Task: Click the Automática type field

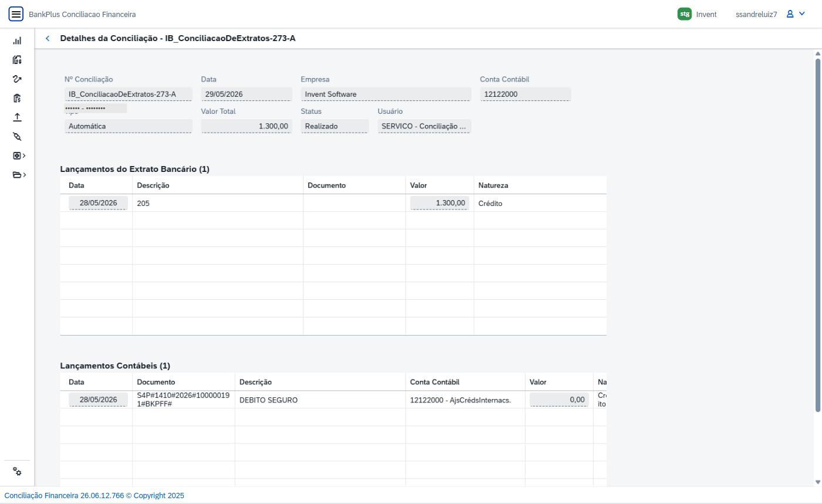Action: coord(129,126)
